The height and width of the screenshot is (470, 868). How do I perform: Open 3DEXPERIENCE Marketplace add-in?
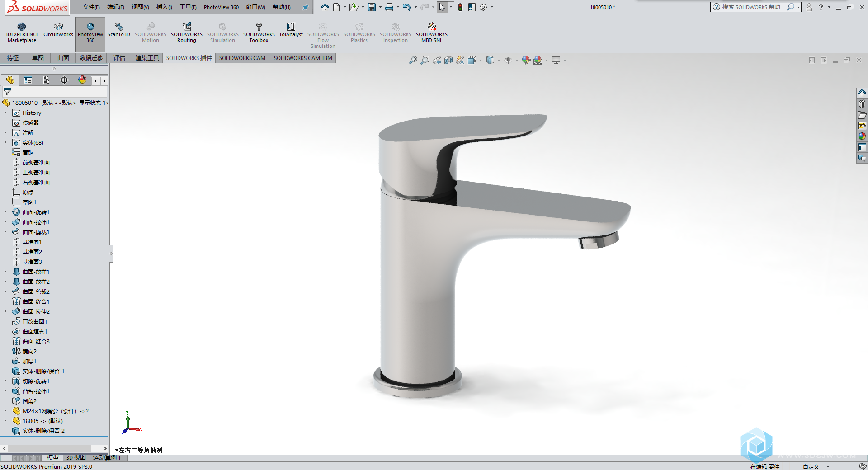(x=22, y=33)
